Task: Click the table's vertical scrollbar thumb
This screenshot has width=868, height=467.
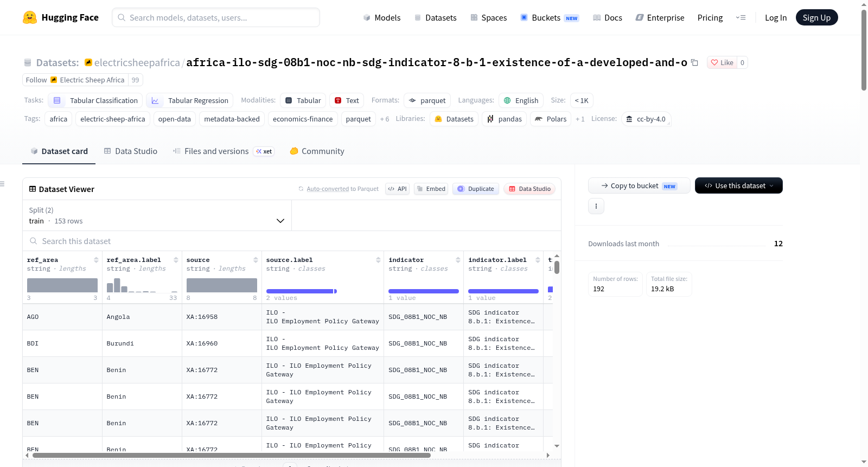Action: click(x=557, y=267)
